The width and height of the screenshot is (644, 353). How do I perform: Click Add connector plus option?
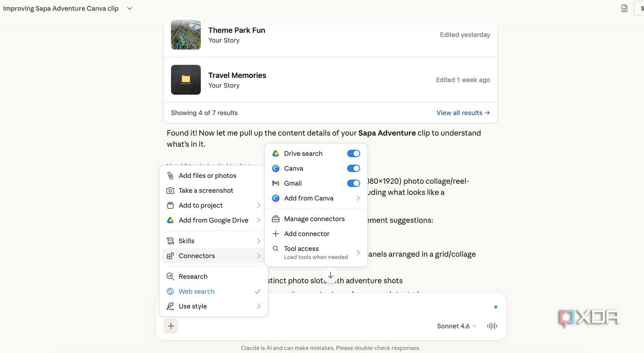click(x=307, y=234)
